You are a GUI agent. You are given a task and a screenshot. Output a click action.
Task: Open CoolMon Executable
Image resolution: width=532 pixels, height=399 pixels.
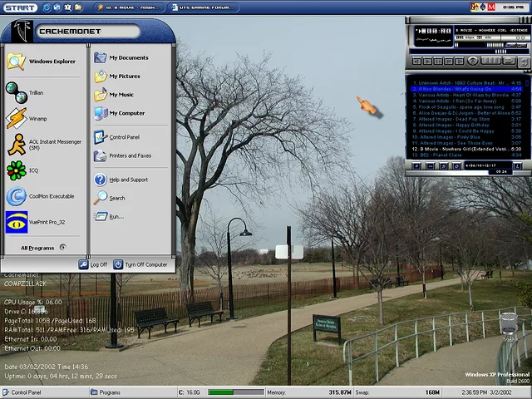tap(50, 196)
